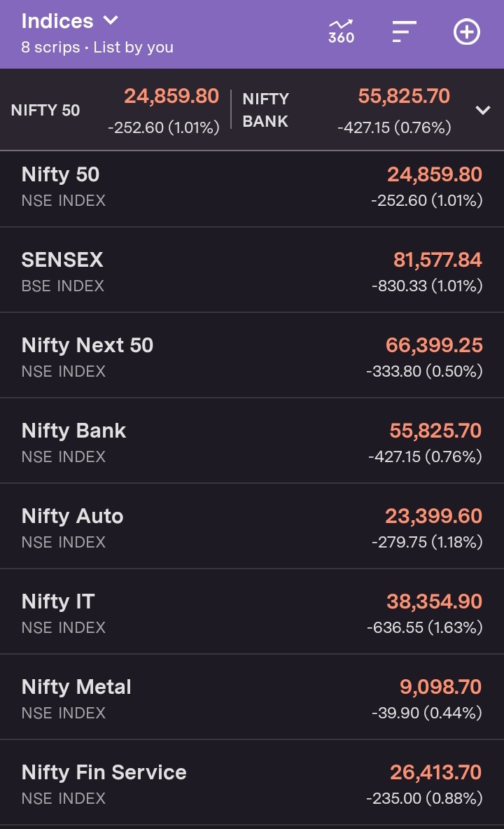The width and height of the screenshot is (504, 829).
Task: Tap the Nifty IT price 38,354.90
Action: coord(434,601)
